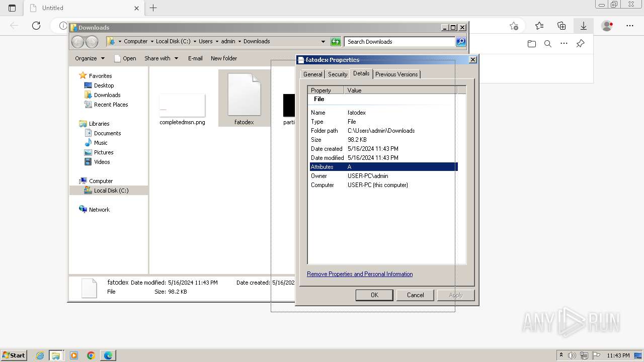Open Chrome from the taskbar

point(91,355)
